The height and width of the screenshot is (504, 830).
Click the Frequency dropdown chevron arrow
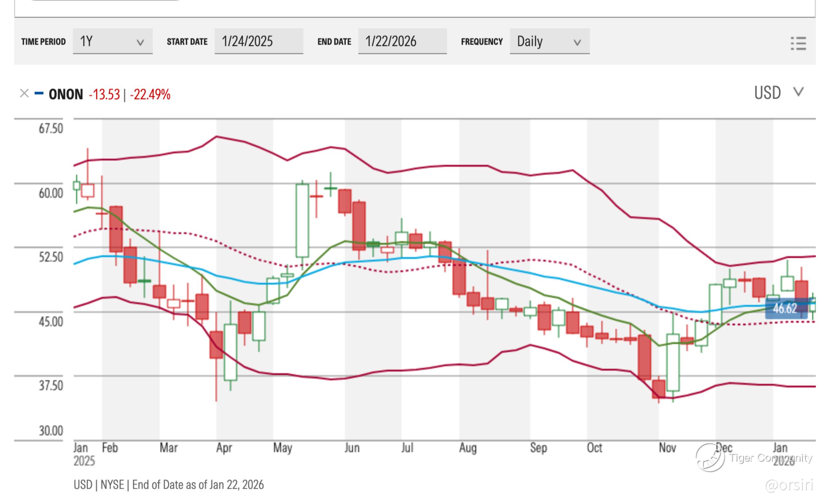[x=577, y=43]
